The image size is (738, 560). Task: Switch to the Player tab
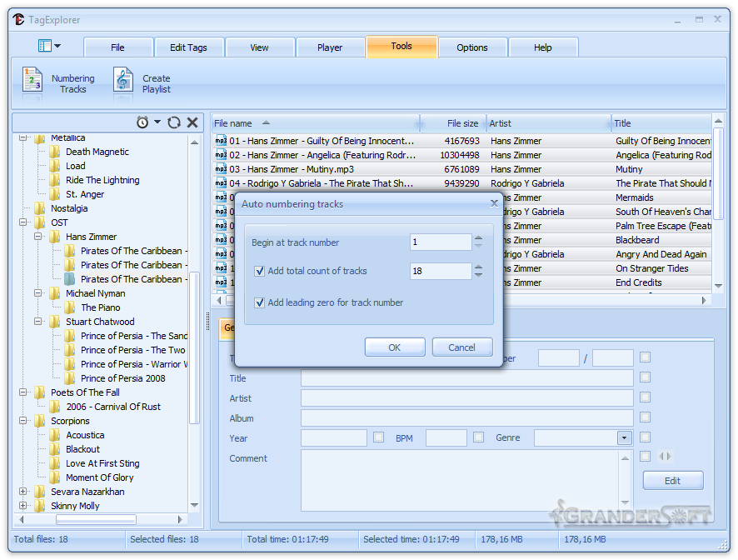coord(330,47)
